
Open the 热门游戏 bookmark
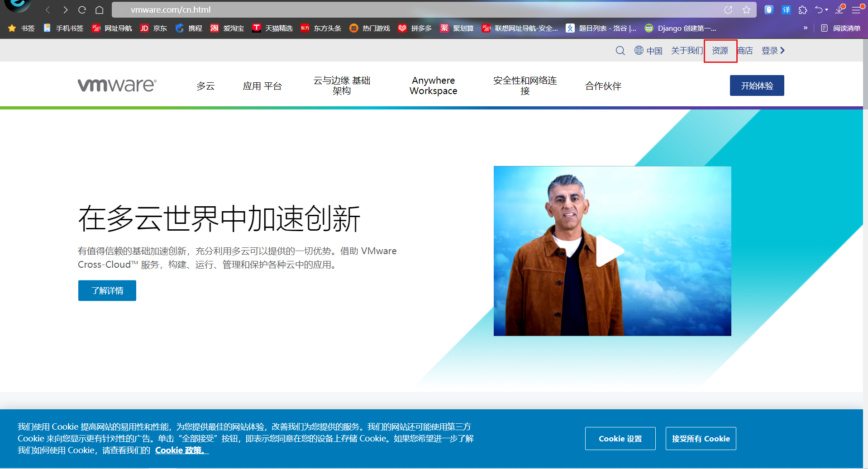click(370, 28)
